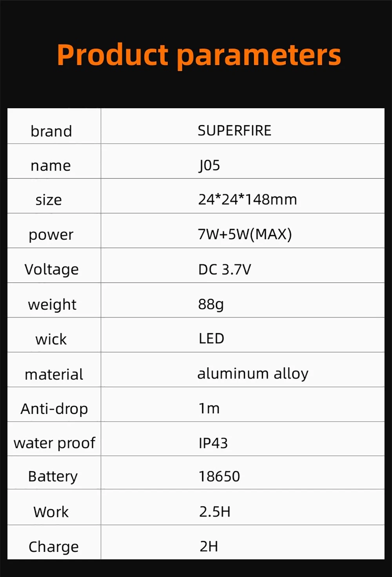Screen dimensions: 392x577
Task: Click the Product parameters heading
Action: click(199, 56)
